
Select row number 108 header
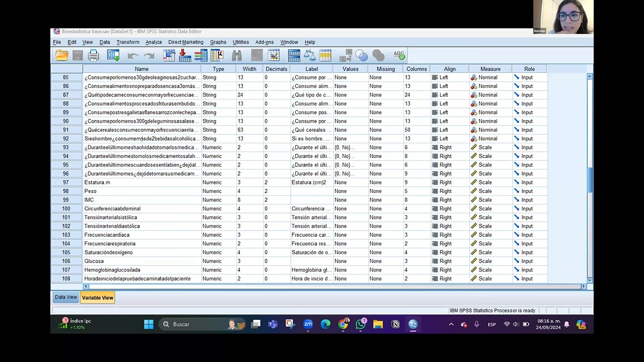coord(66,279)
